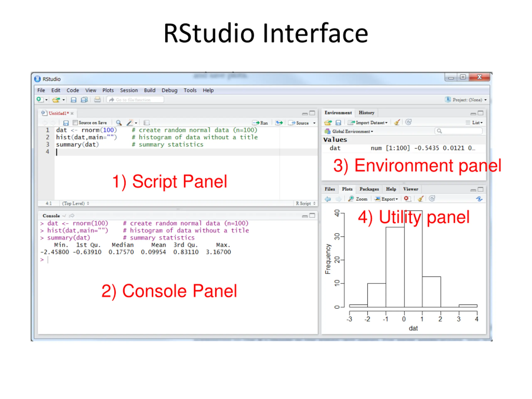Open the Export plot dropdown

(x=387, y=199)
